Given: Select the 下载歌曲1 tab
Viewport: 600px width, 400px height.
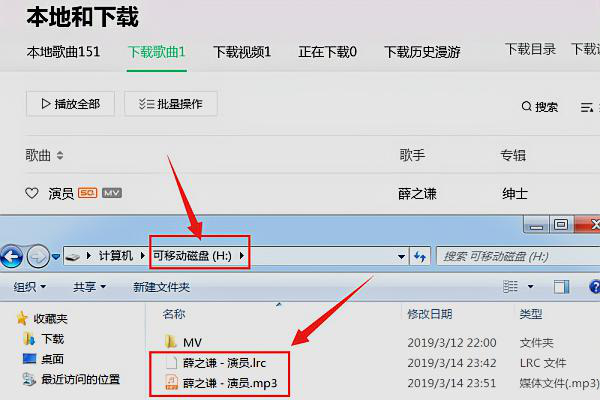Looking at the screenshot, I should click(x=157, y=52).
